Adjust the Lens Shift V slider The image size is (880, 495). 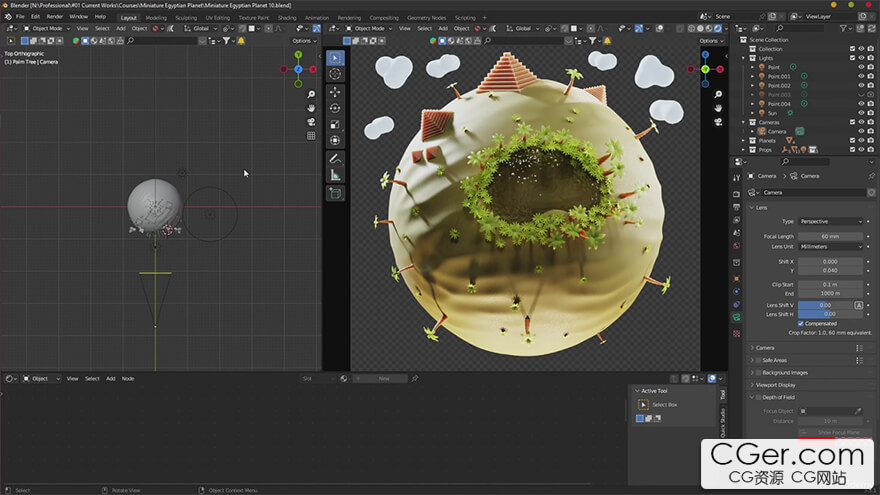coord(826,305)
